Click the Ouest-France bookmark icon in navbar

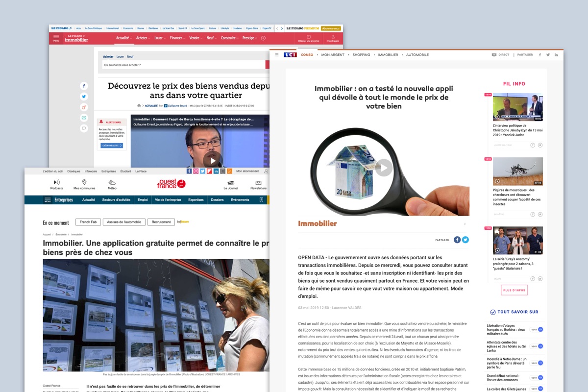tap(262, 200)
